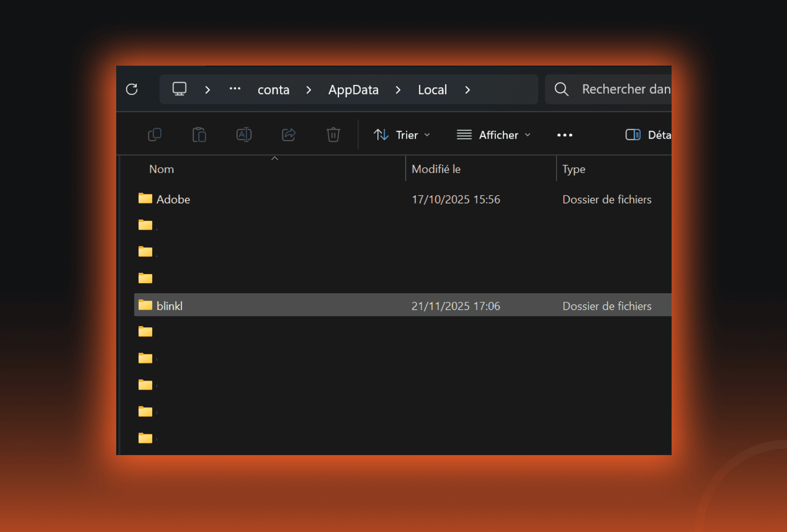Toggle the Détails pane button
Image resolution: width=787 pixels, height=532 pixels.
click(x=648, y=135)
